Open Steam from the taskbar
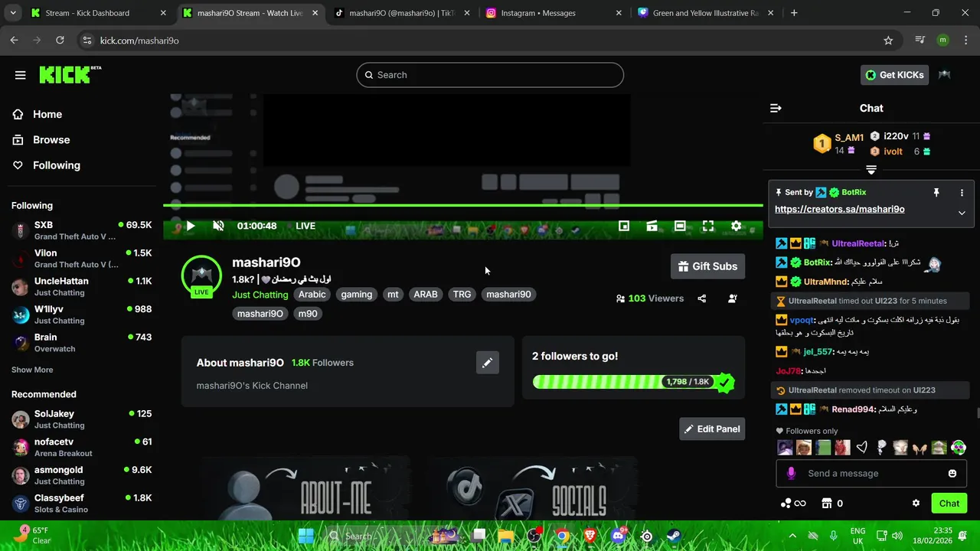Screen dimensions: 980x551 pyautogui.click(x=674, y=536)
